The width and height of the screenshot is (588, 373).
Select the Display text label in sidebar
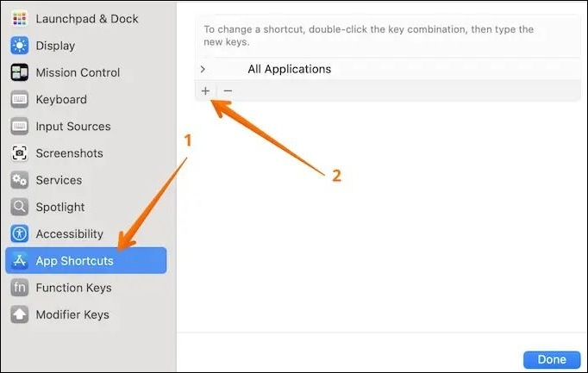[x=55, y=46]
